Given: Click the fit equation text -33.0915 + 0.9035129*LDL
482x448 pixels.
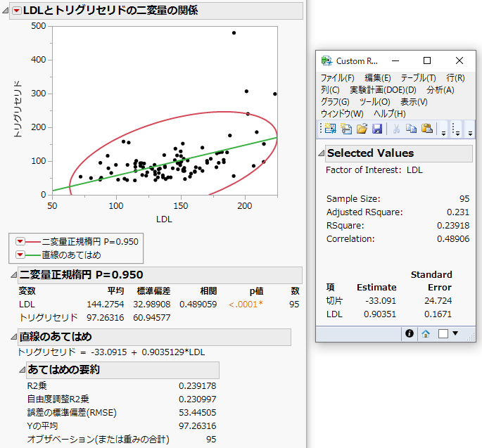Looking at the screenshot, I should coord(148,352).
